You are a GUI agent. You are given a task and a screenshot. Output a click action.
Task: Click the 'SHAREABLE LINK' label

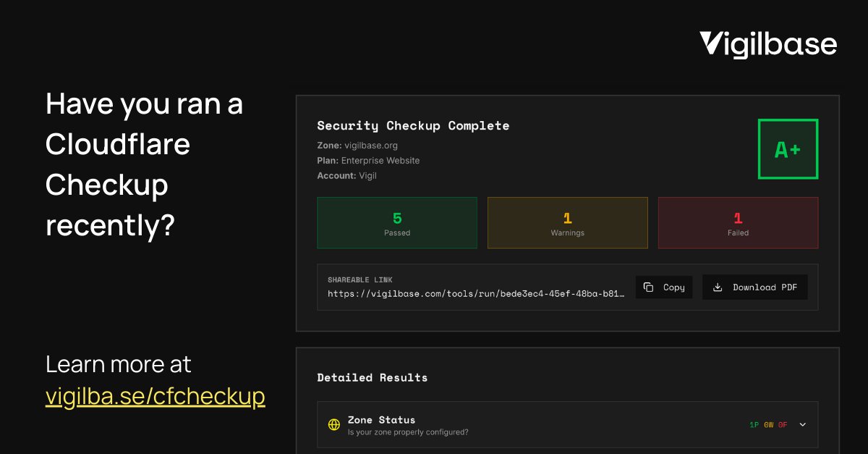[360, 279]
